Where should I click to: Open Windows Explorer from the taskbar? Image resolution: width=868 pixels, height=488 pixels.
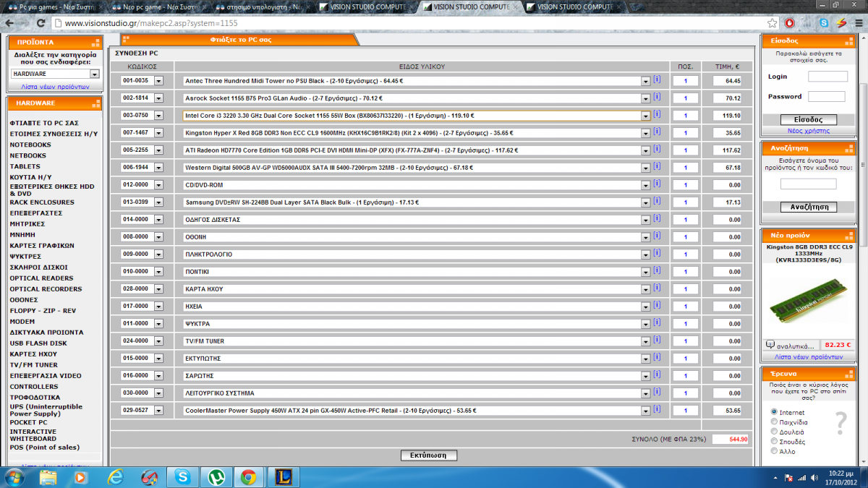[x=48, y=477]
